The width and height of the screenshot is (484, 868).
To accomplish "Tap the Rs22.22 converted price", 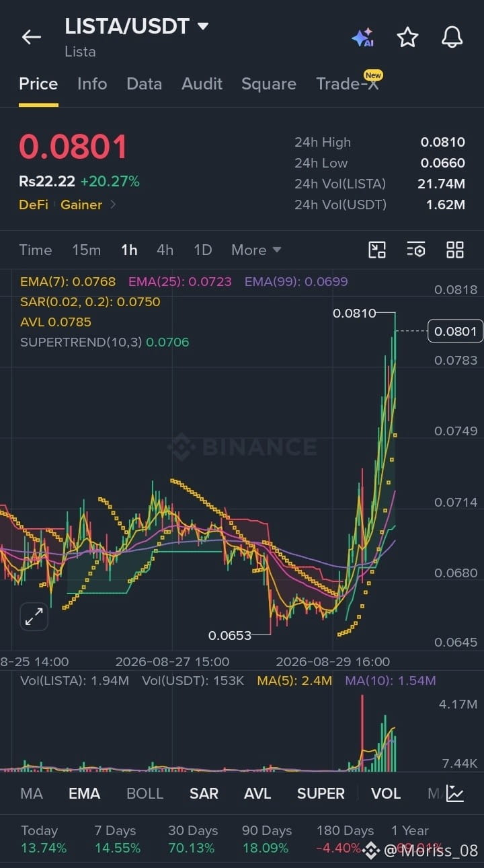I will point(47,181).
